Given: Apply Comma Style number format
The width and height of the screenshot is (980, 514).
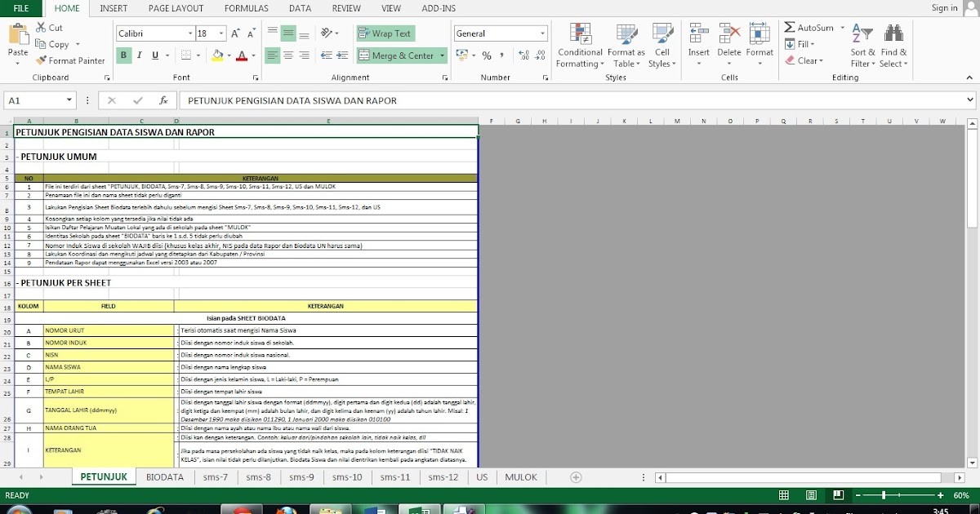Looking at the screenshot, I should 503,55.
